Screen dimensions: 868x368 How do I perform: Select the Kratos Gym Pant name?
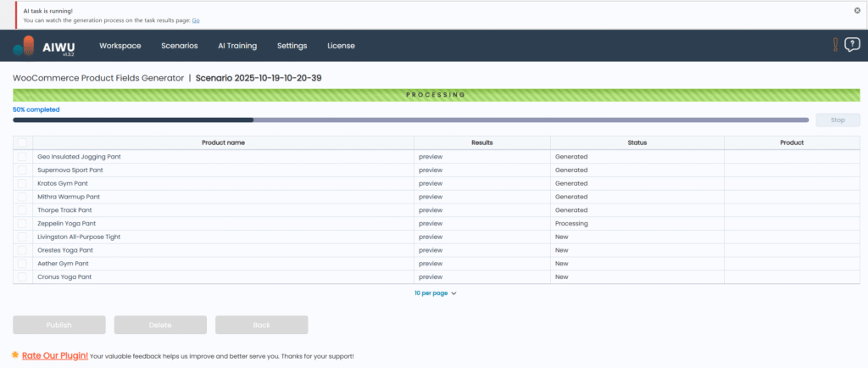click(x=63, y=183)
